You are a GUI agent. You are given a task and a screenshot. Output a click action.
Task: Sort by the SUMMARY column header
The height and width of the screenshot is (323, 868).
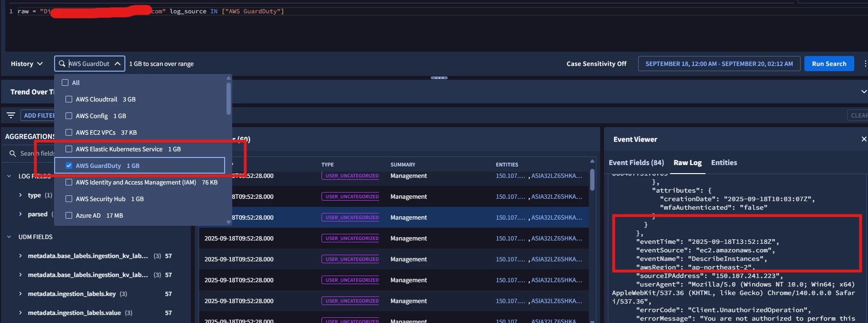click(x=403, y=165)
